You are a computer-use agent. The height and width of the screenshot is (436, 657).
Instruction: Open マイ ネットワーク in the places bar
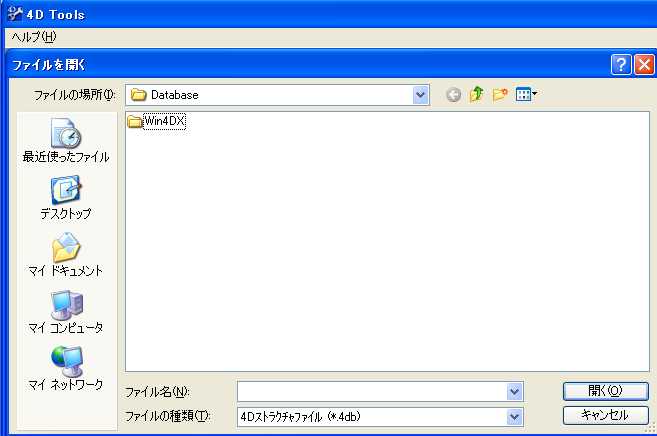(66, 368)
